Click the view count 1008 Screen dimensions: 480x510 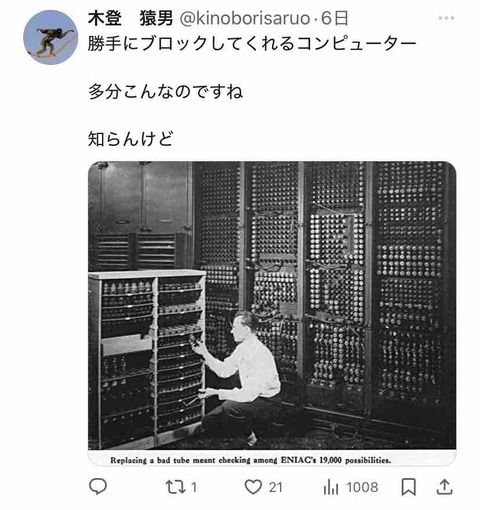tap(362, 487)
